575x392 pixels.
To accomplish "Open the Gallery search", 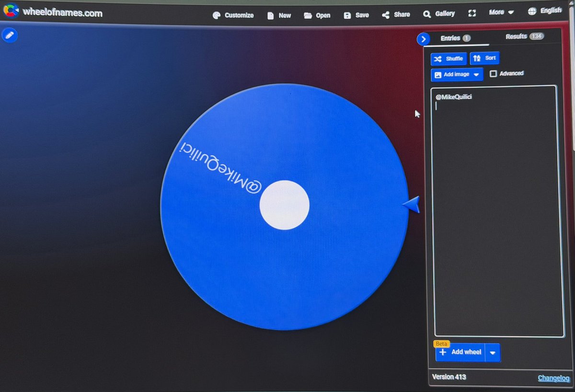I will [439, 14].
